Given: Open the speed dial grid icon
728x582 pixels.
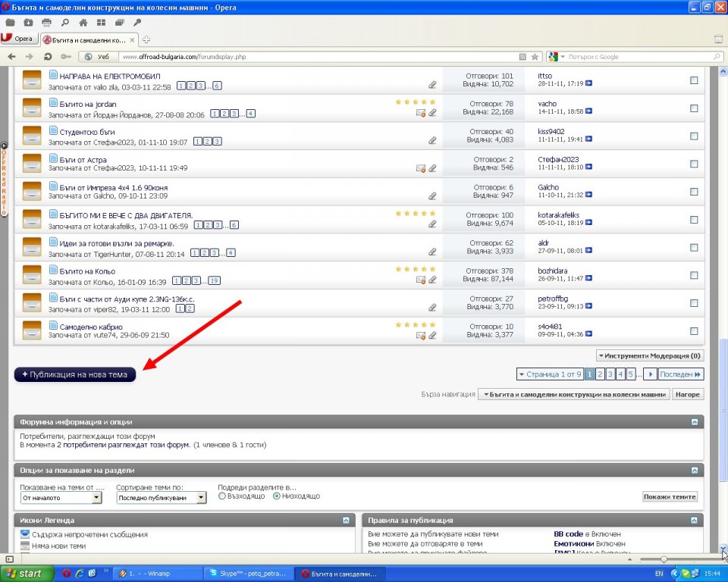Looking at the screenshot, I should [101, 22].
